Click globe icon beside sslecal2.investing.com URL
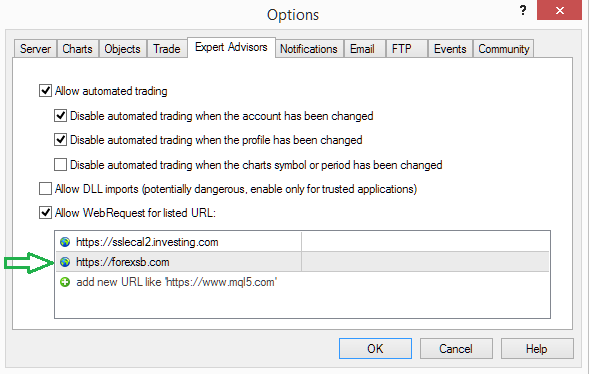The image size is (589, 374). click(65, 242)
